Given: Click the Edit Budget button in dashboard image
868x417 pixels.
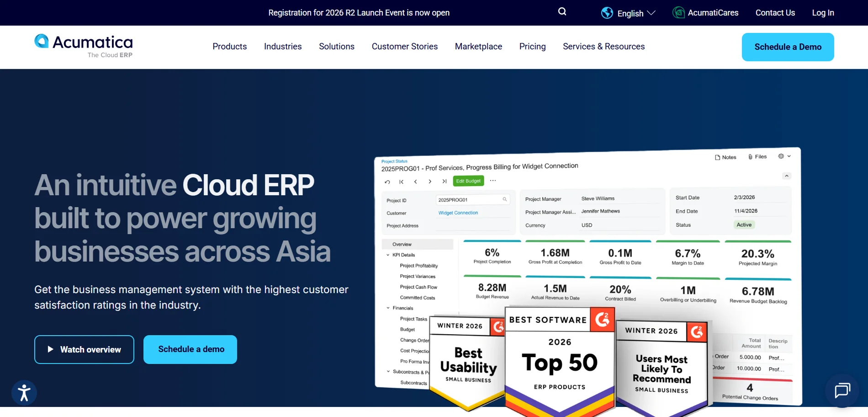Looking at the screenshot, I should click(468, 181).
